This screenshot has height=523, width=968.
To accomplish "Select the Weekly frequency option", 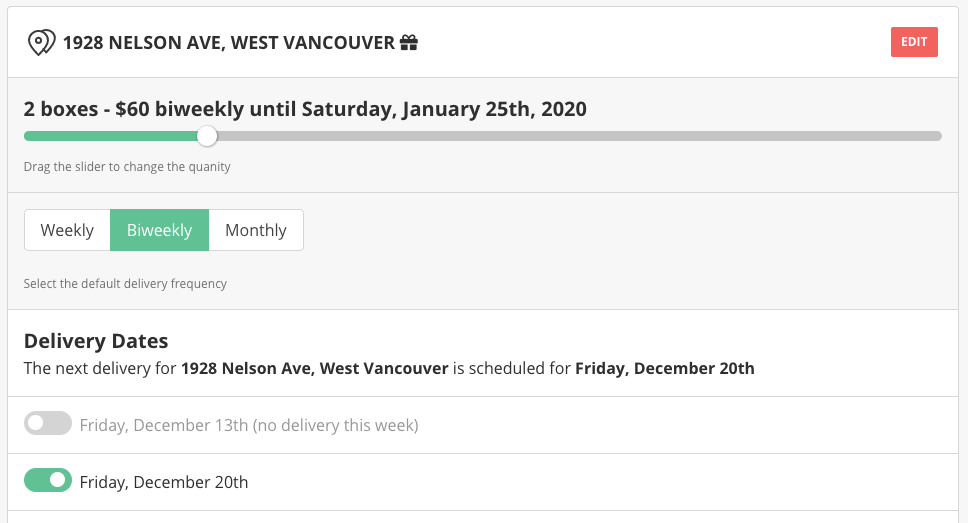I will 67,230.
